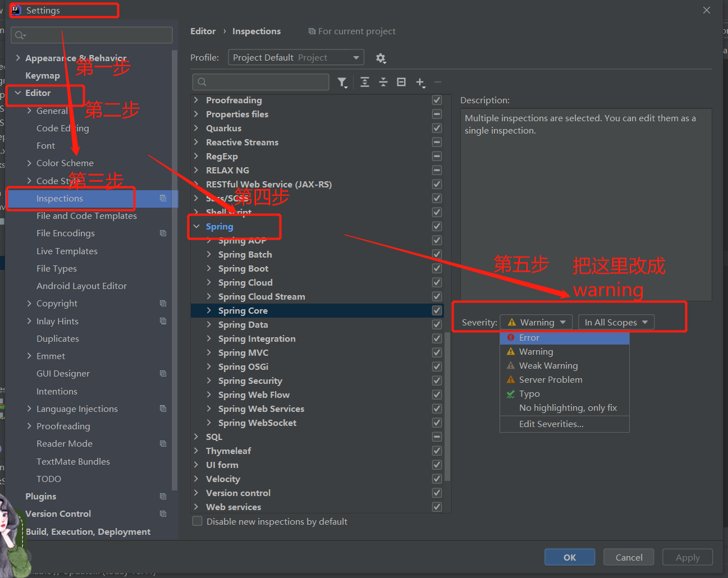Click the Cancel button

(x=629, y=557)
